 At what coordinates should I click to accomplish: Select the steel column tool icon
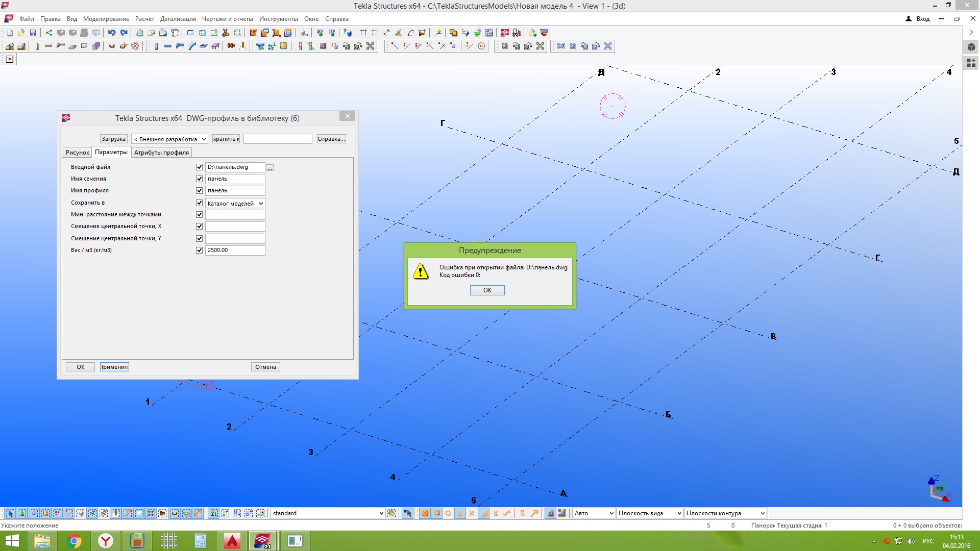[x=156, y=46]
